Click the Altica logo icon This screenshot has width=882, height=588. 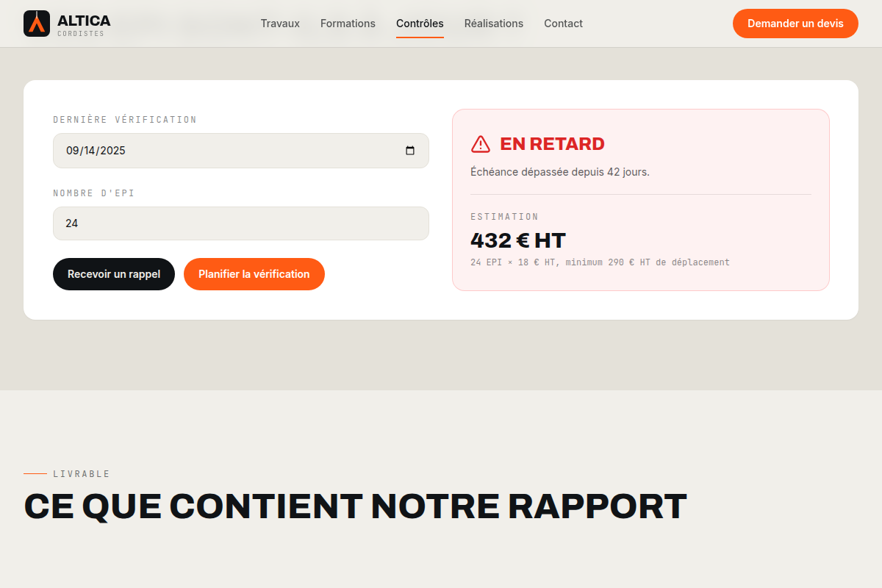37,24
